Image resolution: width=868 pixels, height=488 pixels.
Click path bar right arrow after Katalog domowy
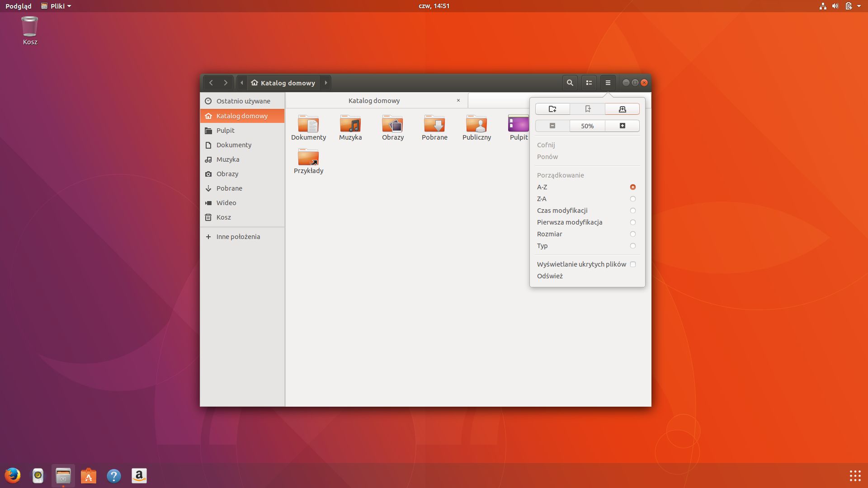(x=325, y=83)
